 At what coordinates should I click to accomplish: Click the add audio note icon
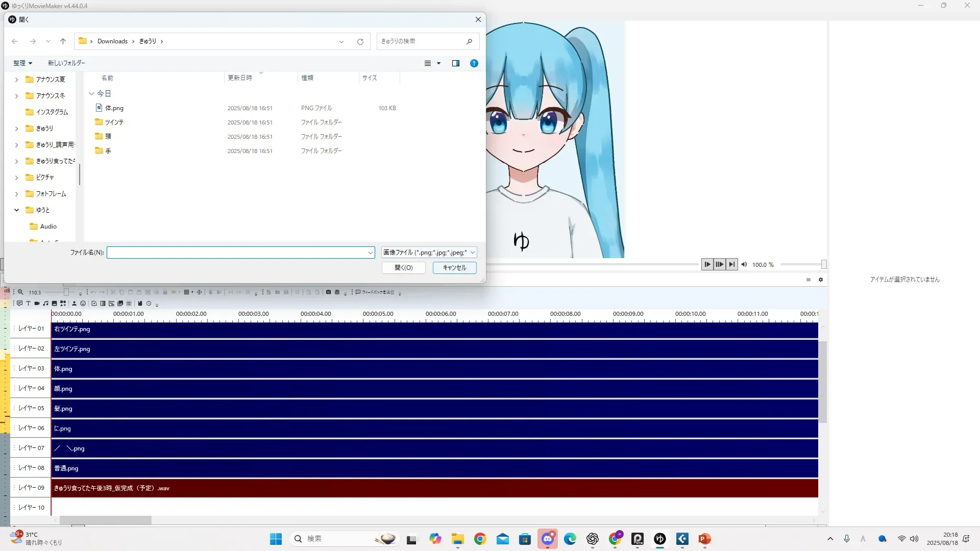pos(45,304)
